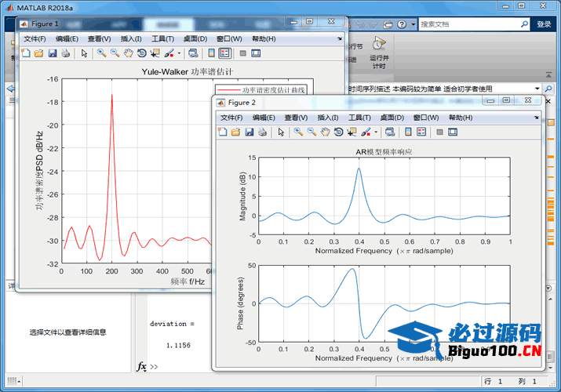Open 工具(T) menu in Figure 2

(x=359, y=118)
